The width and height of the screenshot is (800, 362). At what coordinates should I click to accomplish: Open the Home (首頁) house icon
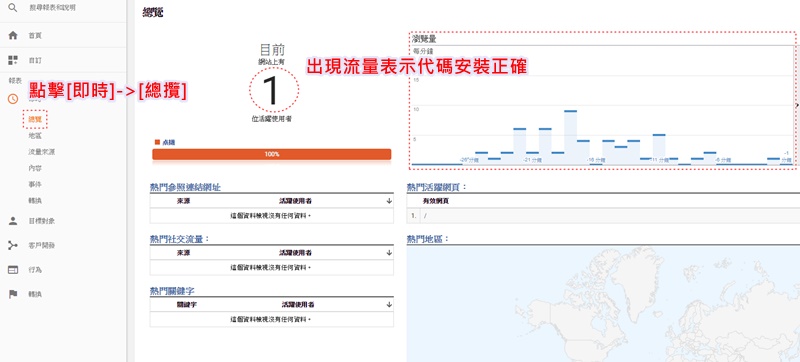pyautogui.click(x=13, y=35)
